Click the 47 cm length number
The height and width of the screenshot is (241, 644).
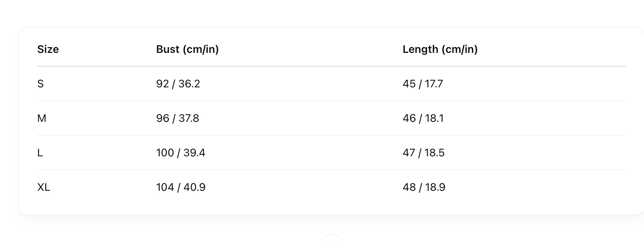409,153
